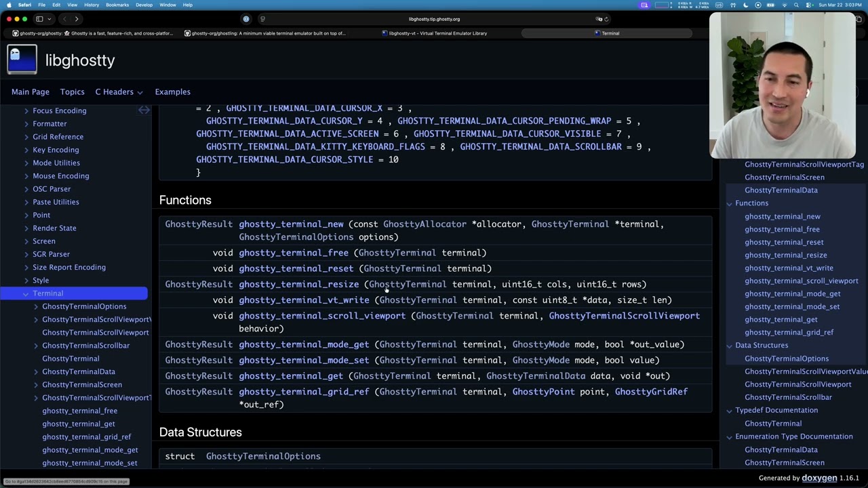
Task: Open Size Report Encoding in the sidebar tree
Action: click(69, 267)
